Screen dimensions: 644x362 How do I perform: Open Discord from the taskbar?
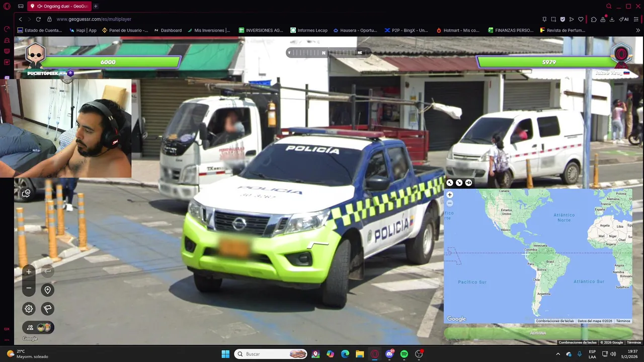[389, 354]
